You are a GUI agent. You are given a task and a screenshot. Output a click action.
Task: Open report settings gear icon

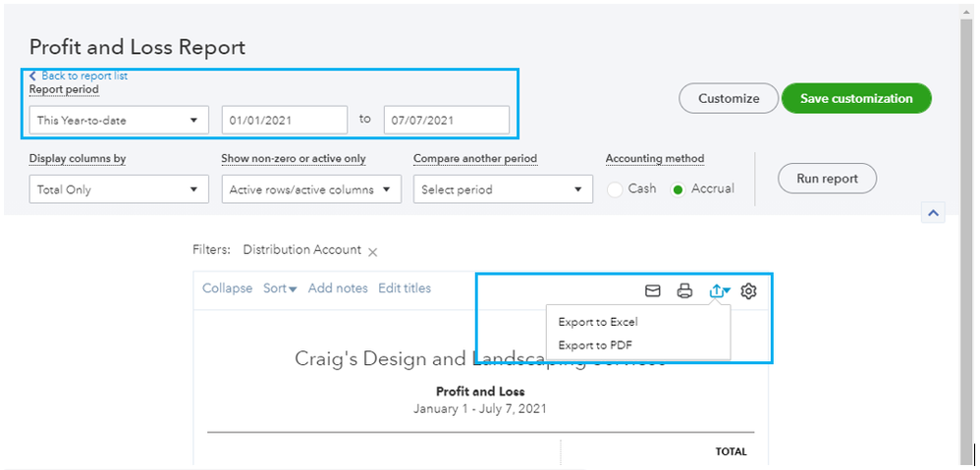point(748,290)
